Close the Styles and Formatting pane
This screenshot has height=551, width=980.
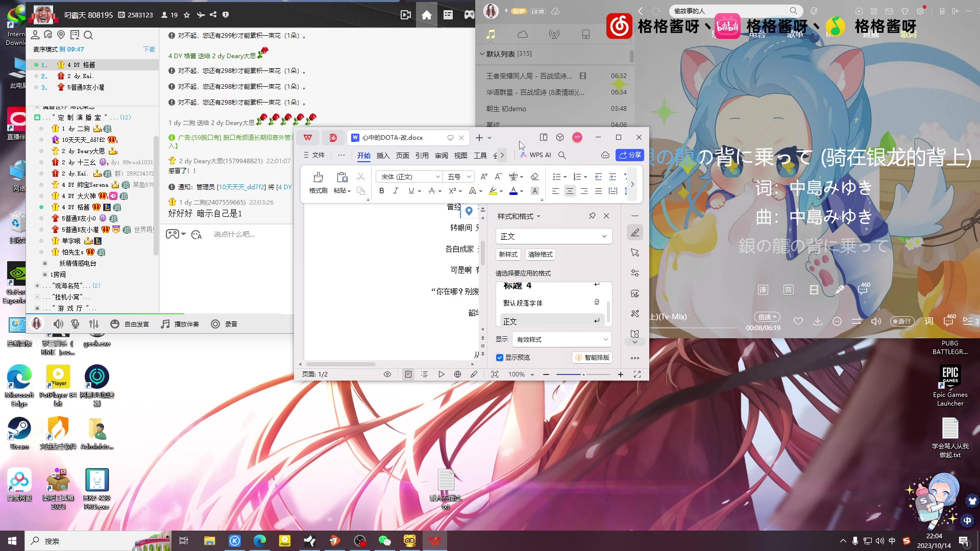[x=606, y=216]
